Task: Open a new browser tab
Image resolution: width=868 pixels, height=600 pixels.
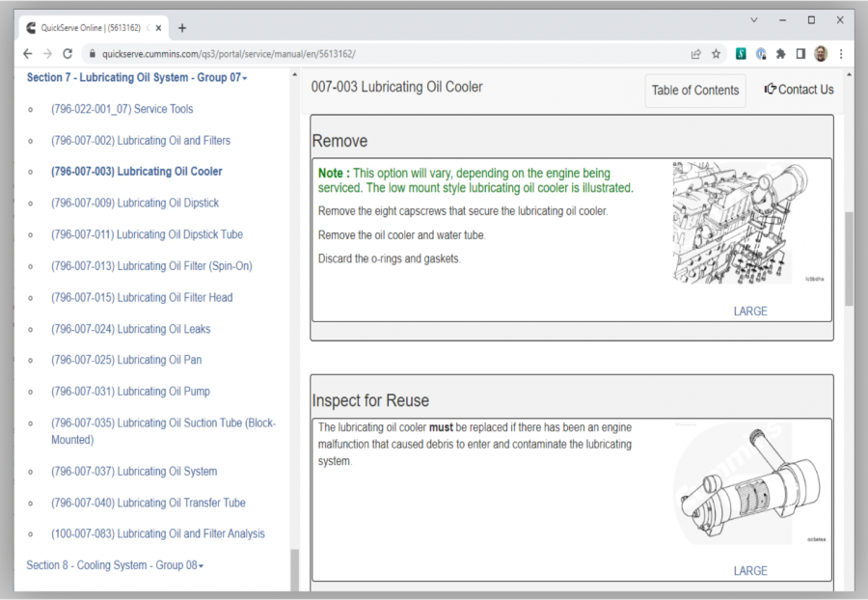Action: click(x=182, y=28)
